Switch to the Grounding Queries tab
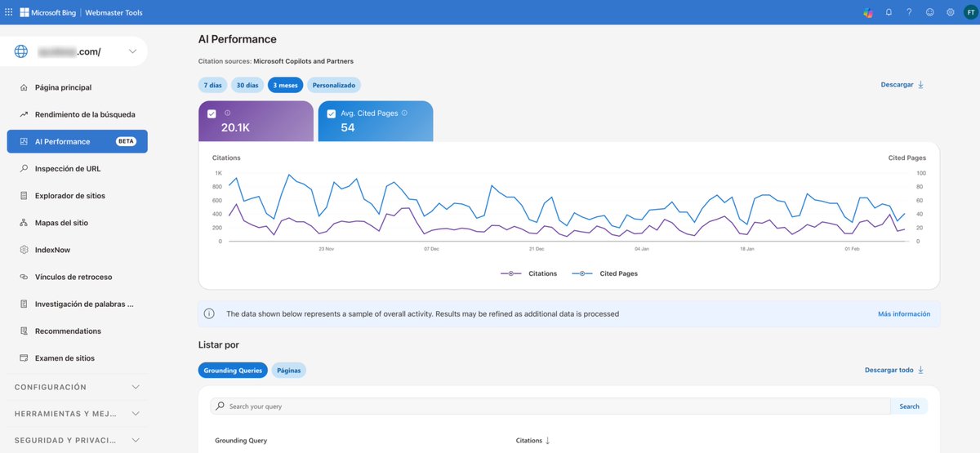The image size is (980, 453). [233, 371]
